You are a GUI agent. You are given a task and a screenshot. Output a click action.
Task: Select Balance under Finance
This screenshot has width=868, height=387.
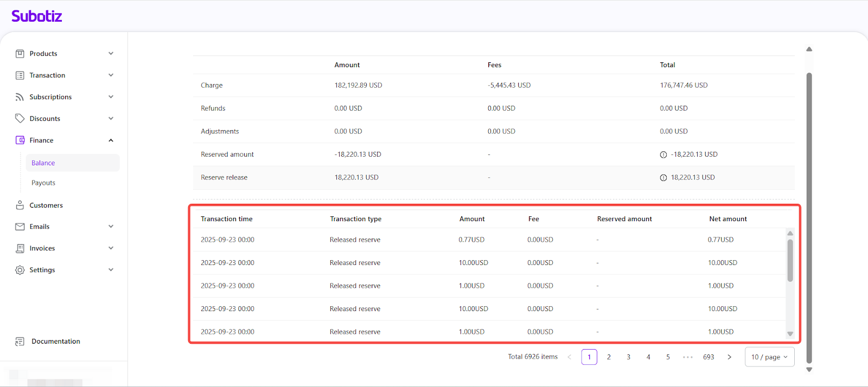click(43, 163)
